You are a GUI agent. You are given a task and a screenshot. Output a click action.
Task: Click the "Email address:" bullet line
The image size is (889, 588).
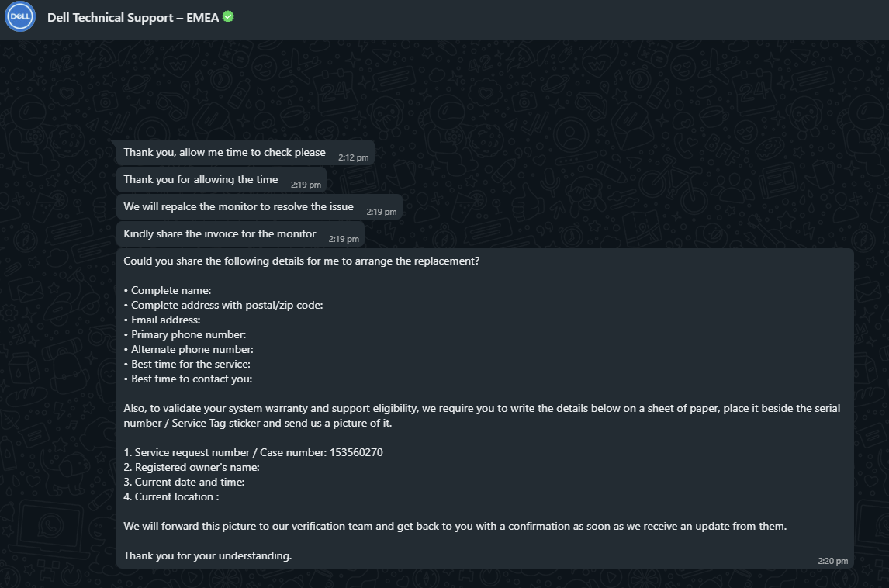pyautogui.click(x=162, y=320)
